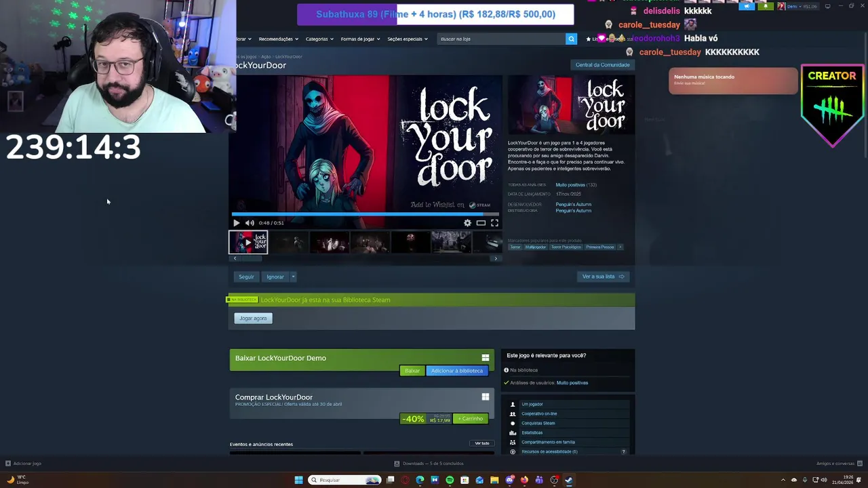Open Microsoft Edge from the taskbar
Viewport: 868px width, 488px height.
pyautogui.click(x=420, y=480)
